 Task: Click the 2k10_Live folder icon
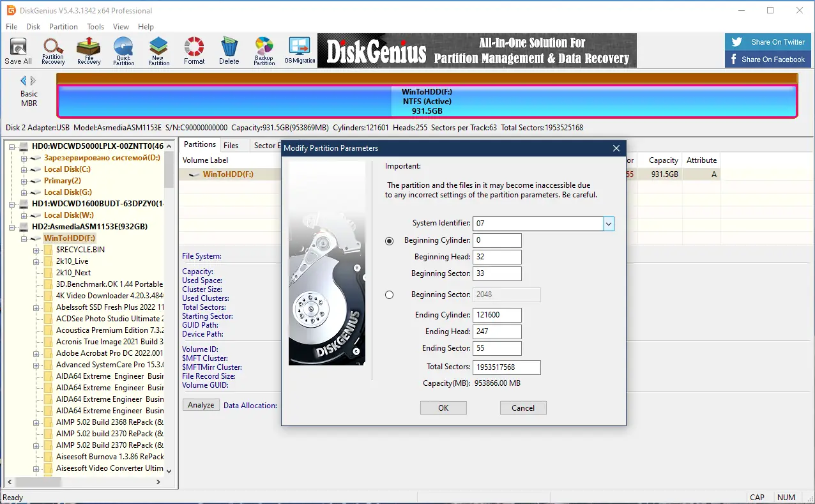point(48,261)
